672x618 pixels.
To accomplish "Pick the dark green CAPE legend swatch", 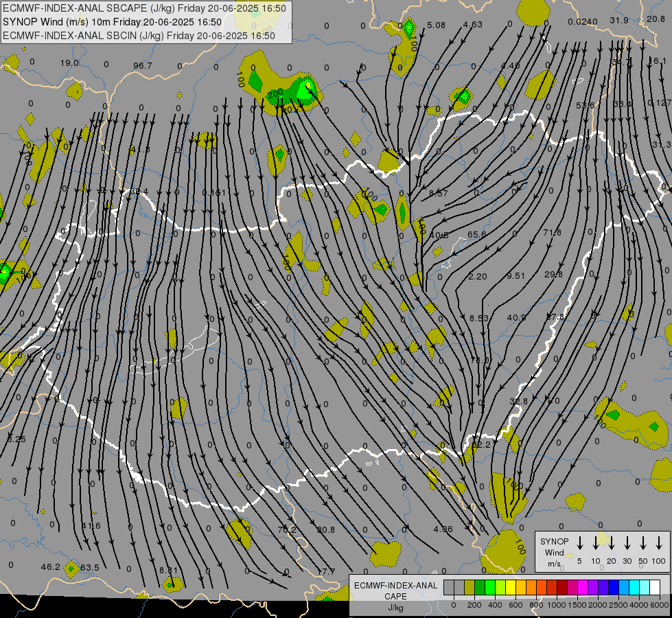I will tap(480, 587).
